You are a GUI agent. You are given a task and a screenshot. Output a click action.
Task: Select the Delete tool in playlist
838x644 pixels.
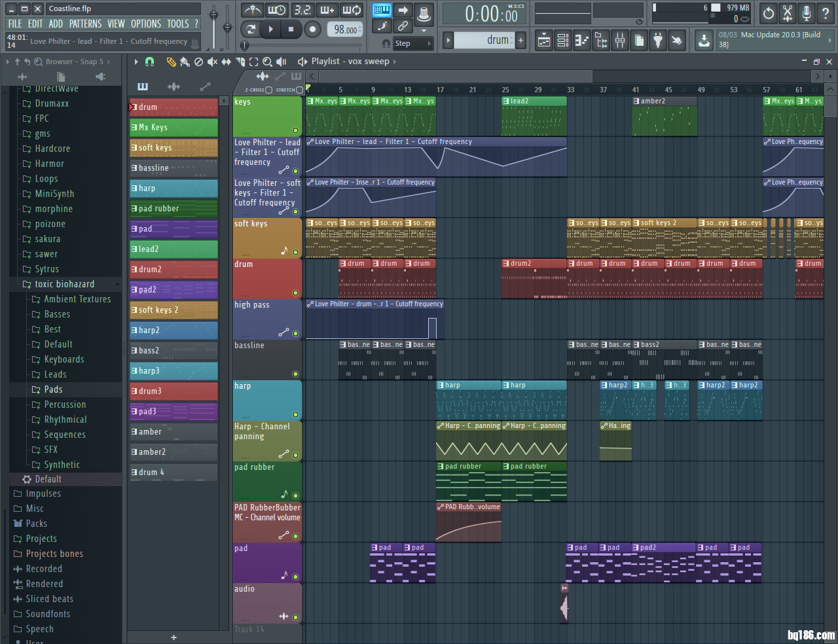pos(198,62)
